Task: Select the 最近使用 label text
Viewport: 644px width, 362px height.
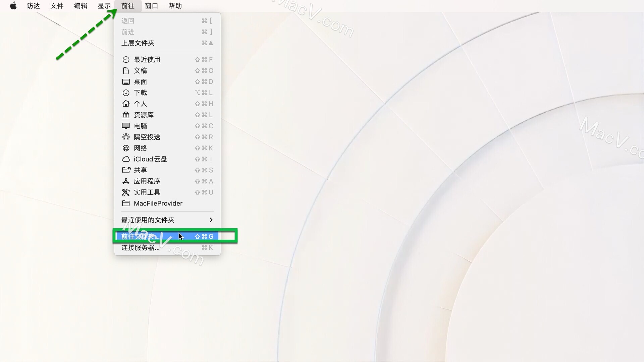Action: (147, 60)
